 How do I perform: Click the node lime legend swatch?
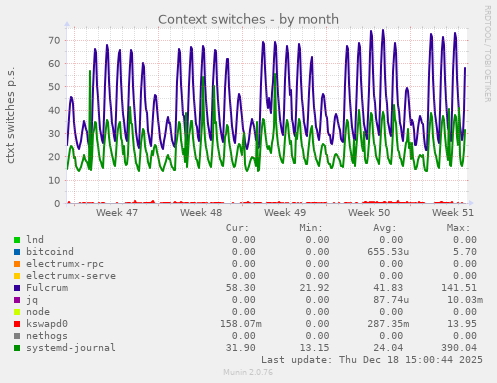(x=17, y=312)
